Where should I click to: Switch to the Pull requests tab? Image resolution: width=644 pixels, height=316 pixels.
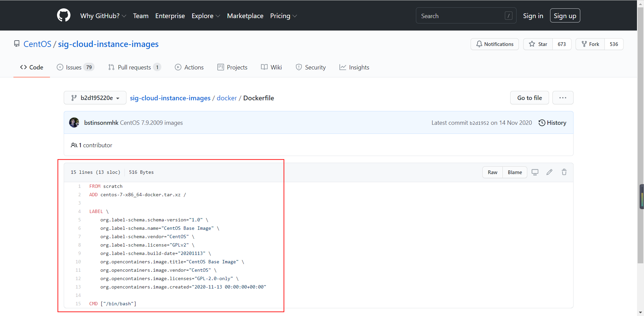click(x=135, y=67)
